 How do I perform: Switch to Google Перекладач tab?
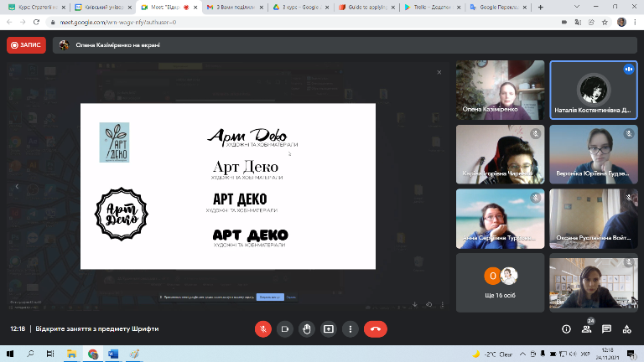coord(498,8)
